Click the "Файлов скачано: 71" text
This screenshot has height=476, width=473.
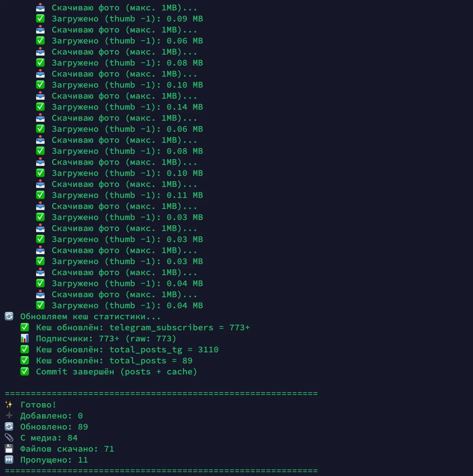click(x=67, y=449)
